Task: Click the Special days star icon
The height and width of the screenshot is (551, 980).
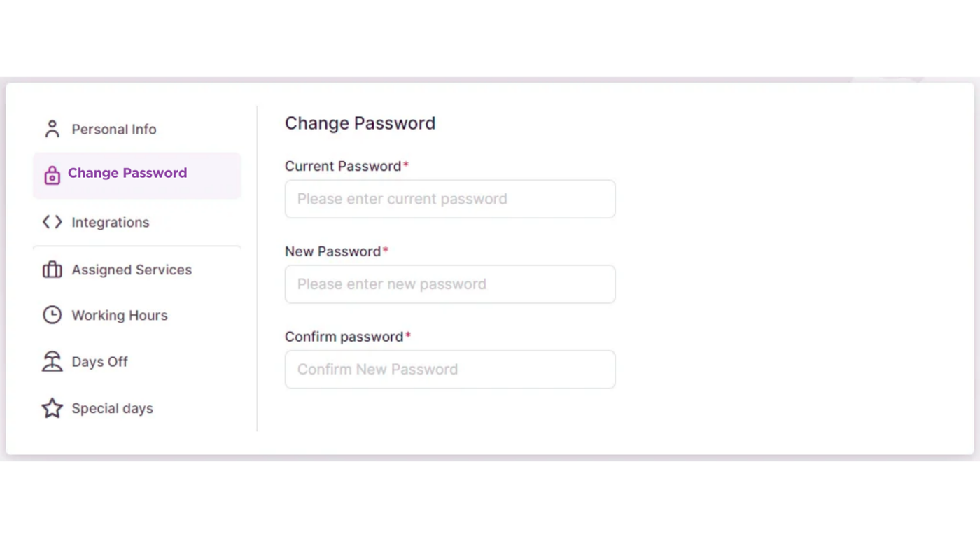Action: [52, 408]
